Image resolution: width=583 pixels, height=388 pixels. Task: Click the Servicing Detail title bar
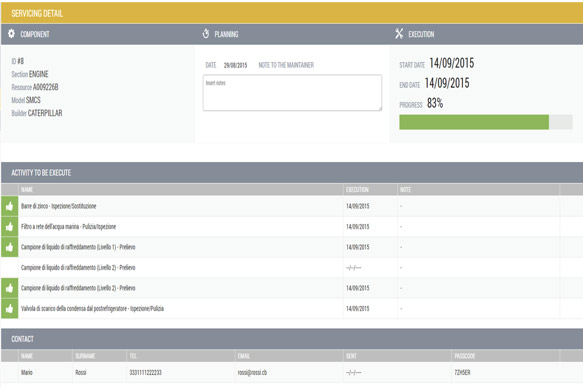[292, 13]
